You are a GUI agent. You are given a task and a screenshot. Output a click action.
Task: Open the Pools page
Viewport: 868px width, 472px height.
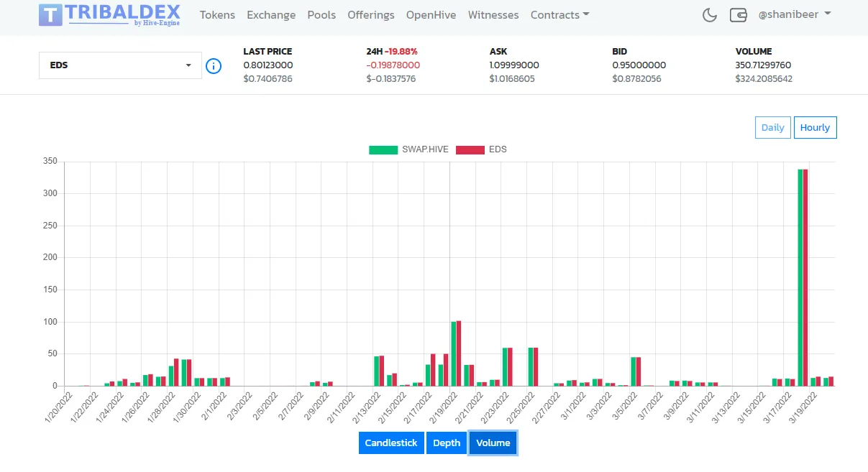[321, 14]
